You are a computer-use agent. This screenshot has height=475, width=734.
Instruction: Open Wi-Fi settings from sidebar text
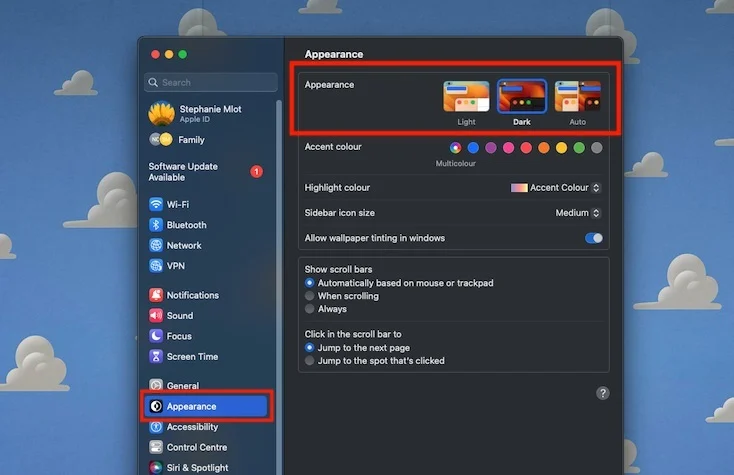click(178, 205)
